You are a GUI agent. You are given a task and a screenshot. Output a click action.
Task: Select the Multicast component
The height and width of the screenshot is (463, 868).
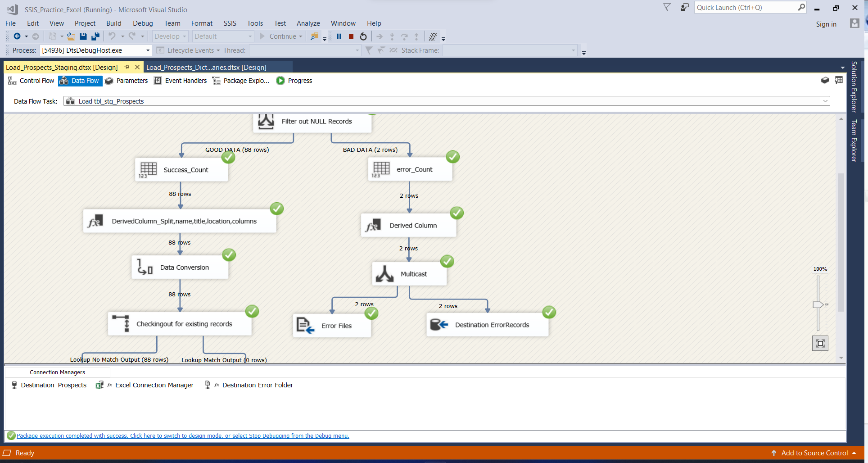coord(409,274)
